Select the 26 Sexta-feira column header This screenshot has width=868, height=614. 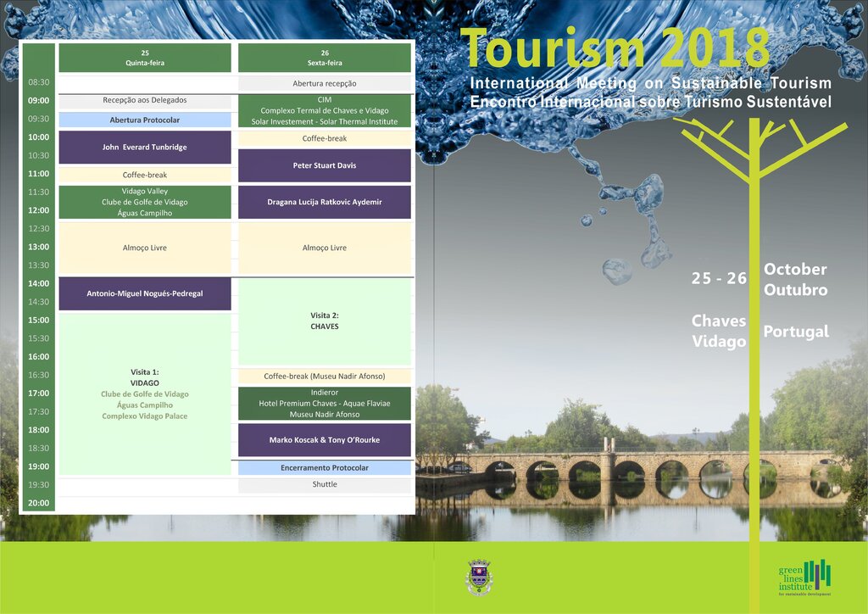324,58
